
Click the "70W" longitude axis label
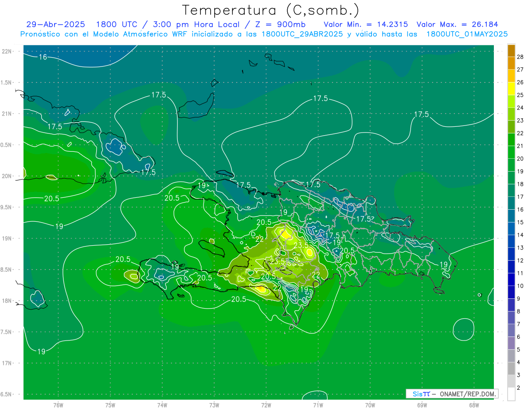370,405
